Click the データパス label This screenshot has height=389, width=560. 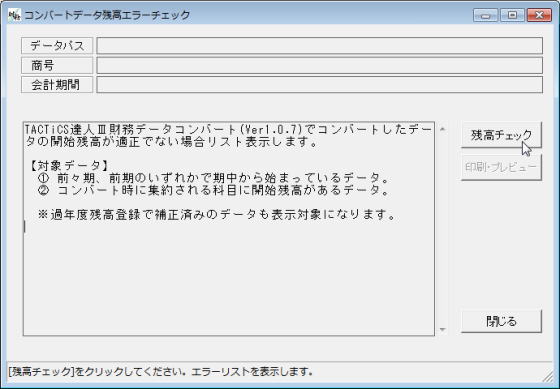[x=57, y=45]
